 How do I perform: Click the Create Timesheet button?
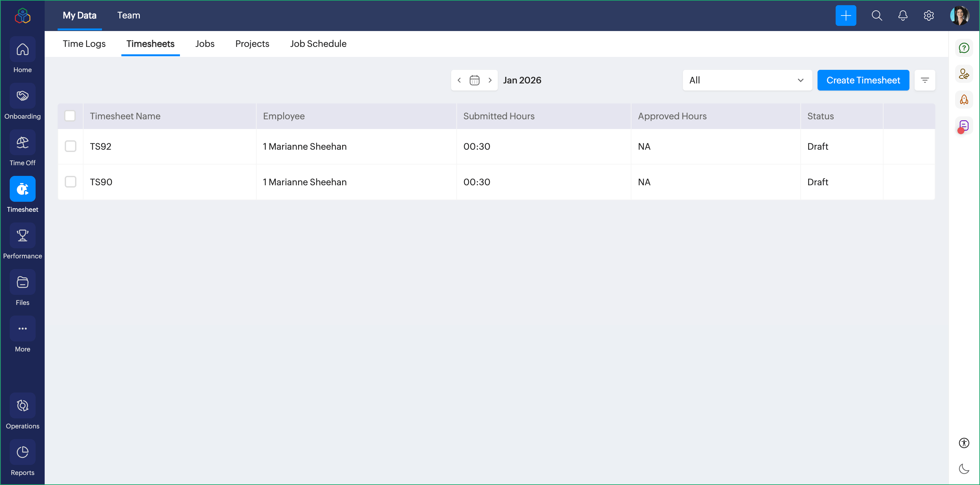tap(863, 80)
